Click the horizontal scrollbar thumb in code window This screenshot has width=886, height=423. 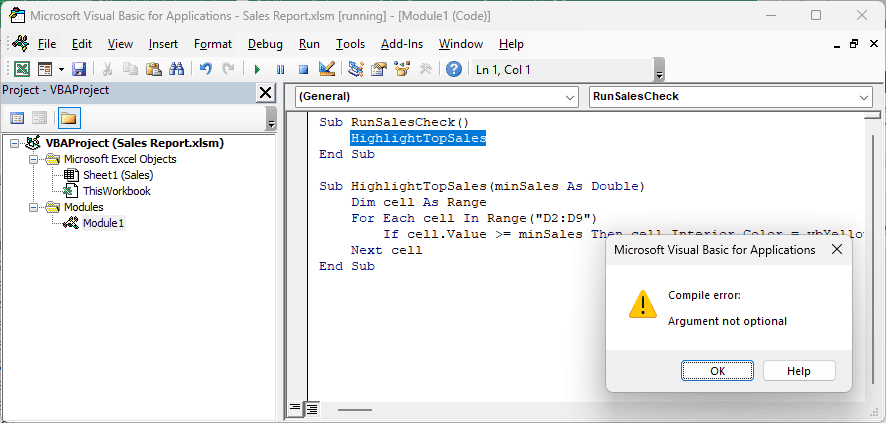click(x=355, y=408)
